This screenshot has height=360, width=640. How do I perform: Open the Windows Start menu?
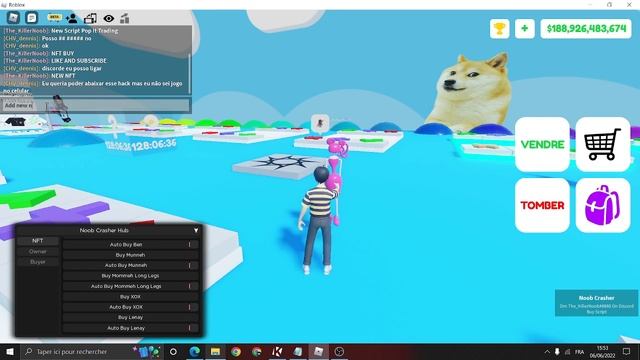(10, 351)
